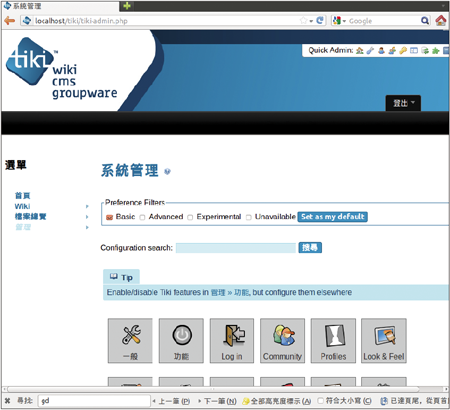Image resolution: width=450 pixels, height=410 pixels.
Task: Click the 搜尋 configuration search button
Action: [310, 247]
